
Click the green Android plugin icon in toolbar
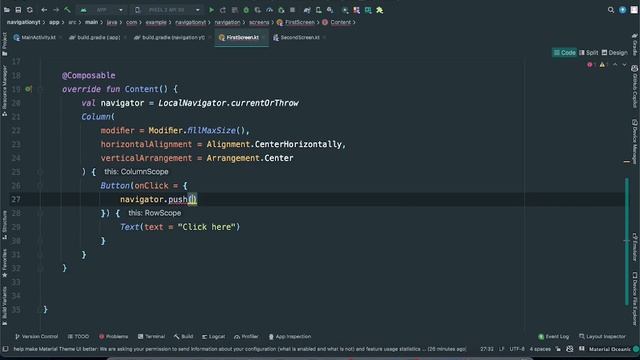[x=380, y=10]
